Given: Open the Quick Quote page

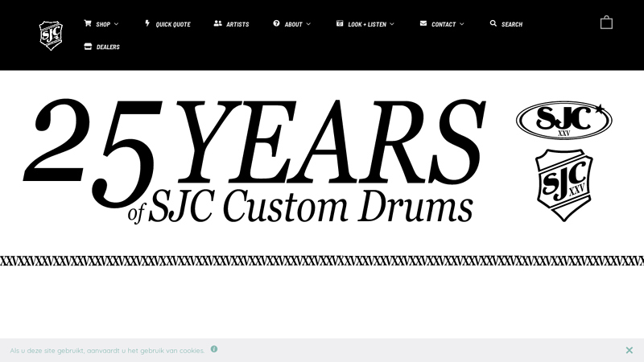Looking at the screenshot, I should (x=173, y=24).
